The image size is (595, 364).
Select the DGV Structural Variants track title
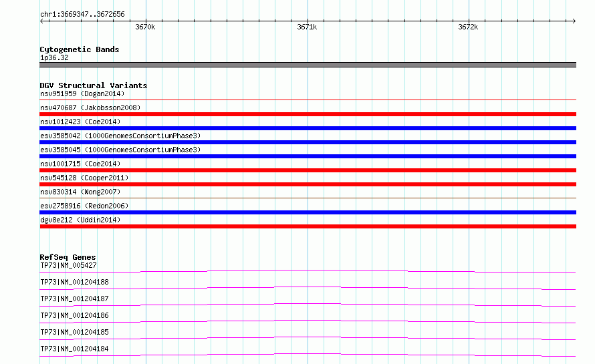(x=94, y=85)
